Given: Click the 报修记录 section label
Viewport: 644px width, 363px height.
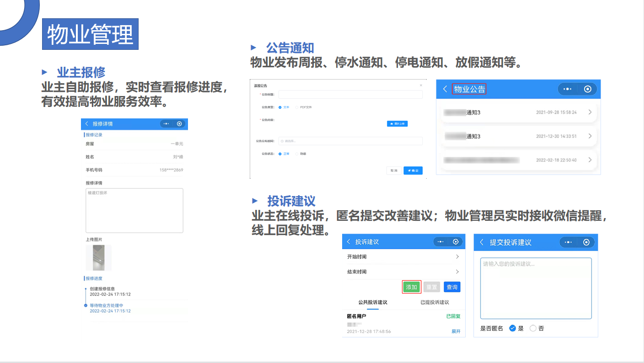Looking at the screenshot, I should (x=94, y=135).
